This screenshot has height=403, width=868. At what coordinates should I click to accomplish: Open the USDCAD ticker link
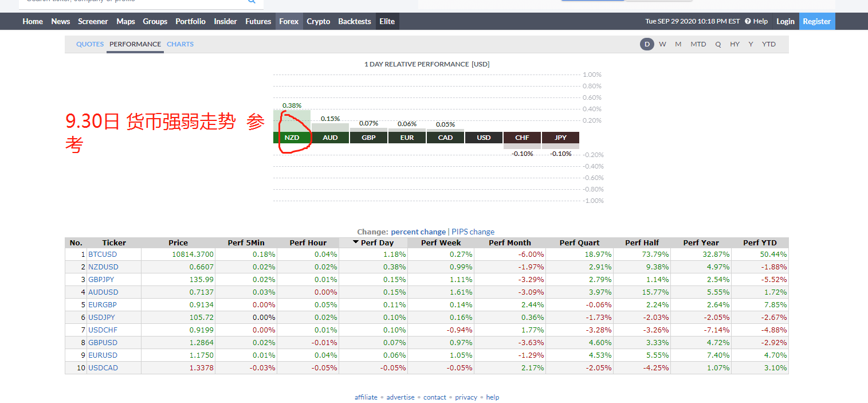(103, 367)
